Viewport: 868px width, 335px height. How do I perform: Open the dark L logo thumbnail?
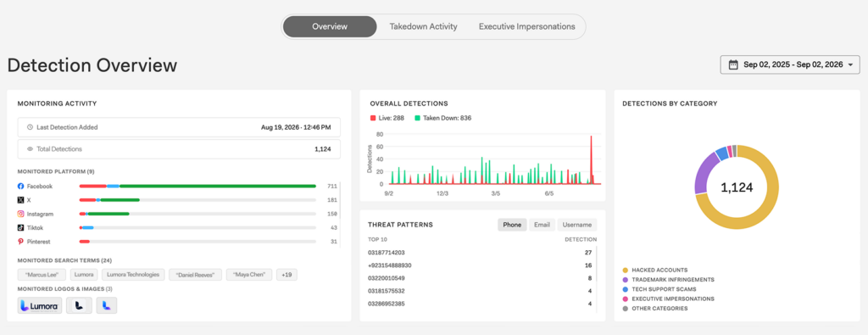click(x=79, y=305)
